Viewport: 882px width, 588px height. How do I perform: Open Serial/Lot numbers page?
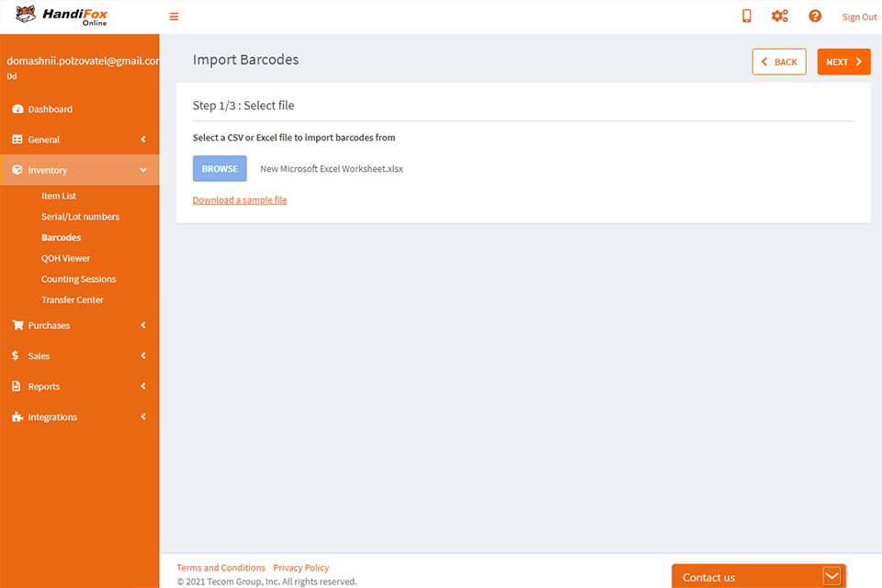coord(80,217)
